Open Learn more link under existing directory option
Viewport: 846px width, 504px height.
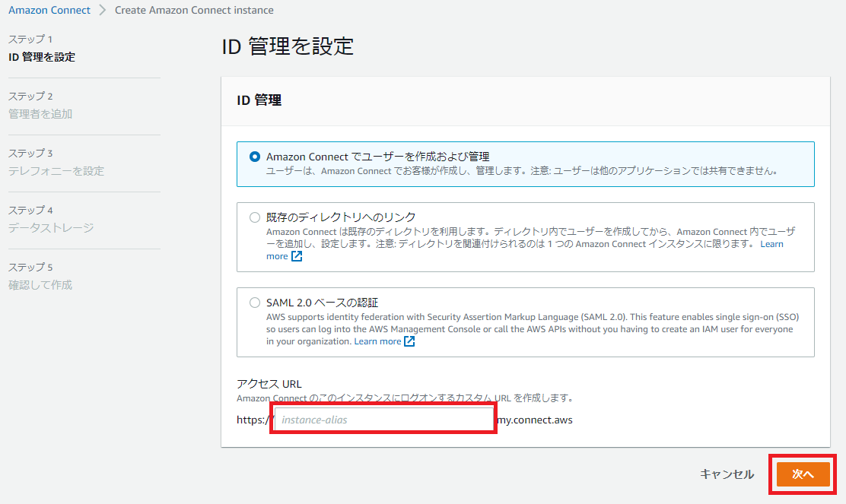point(771,244)
